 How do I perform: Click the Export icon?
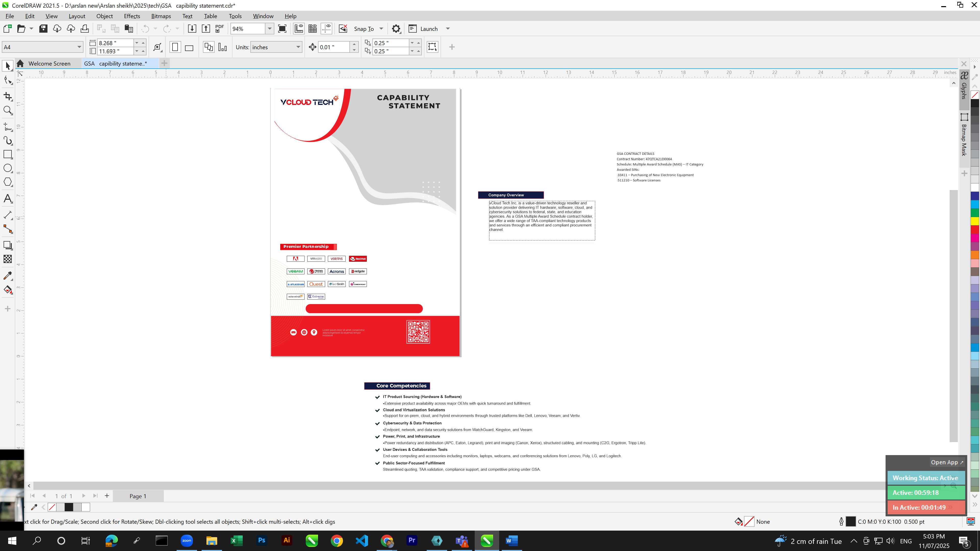[206, 29]
